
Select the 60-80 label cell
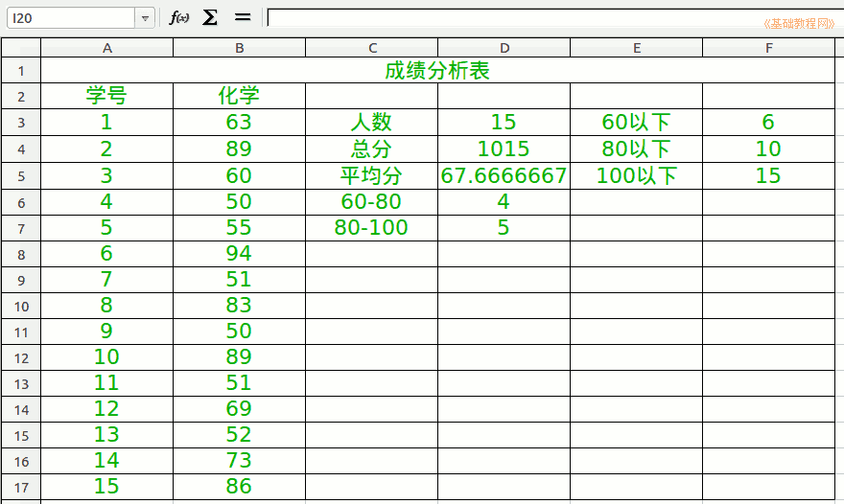[372, 202]
